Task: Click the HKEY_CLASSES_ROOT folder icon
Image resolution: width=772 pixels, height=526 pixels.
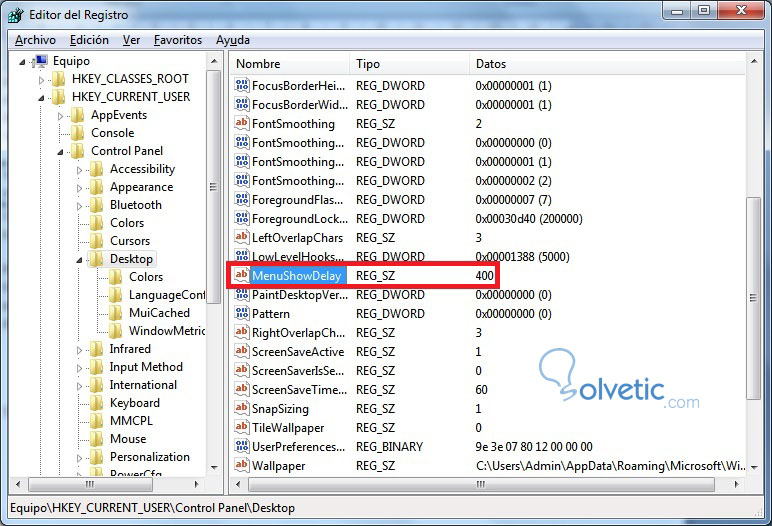Action: (59, 79)
